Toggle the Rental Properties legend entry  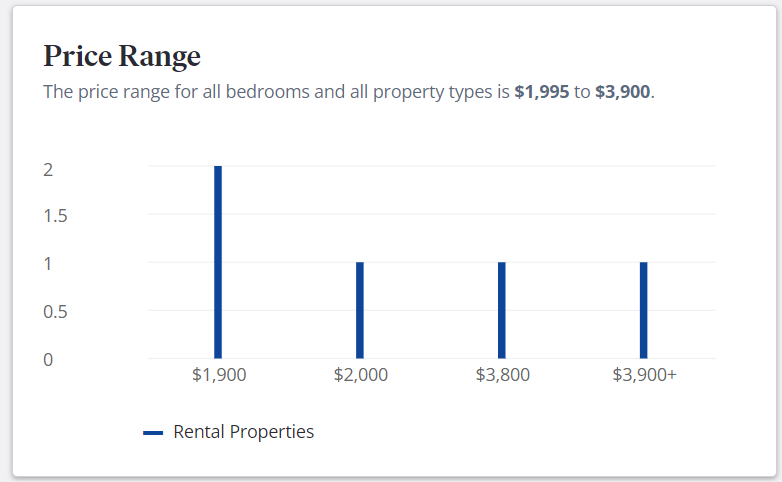(x=228, y=432)
